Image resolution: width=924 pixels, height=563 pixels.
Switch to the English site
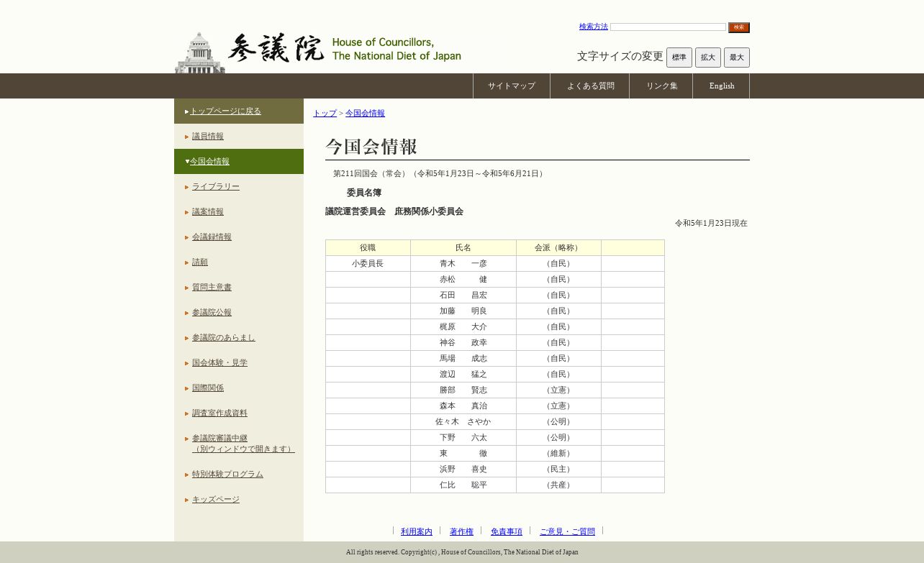click(x=721, y=86)
